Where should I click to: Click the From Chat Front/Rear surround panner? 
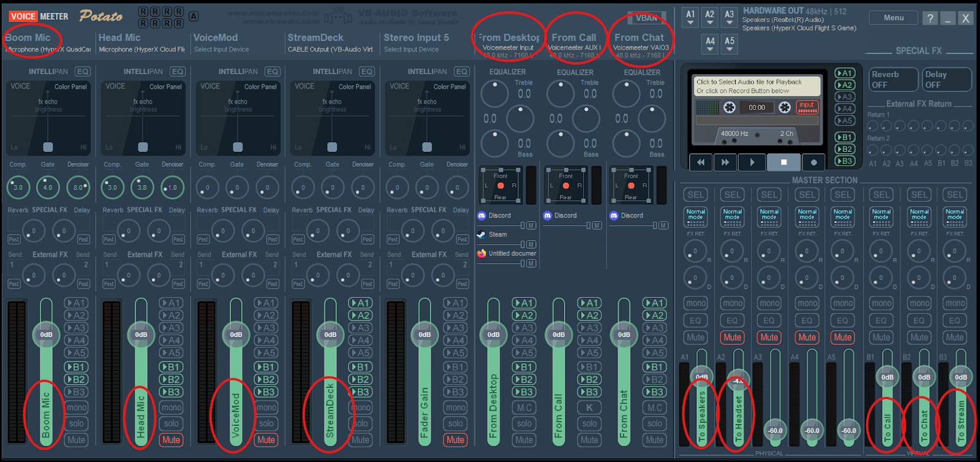tap(631, 186)
